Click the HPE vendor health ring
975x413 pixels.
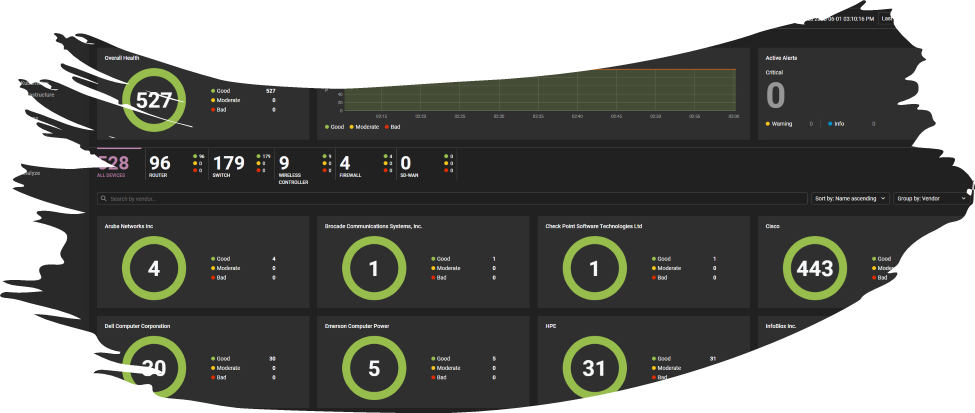(594, 368)
